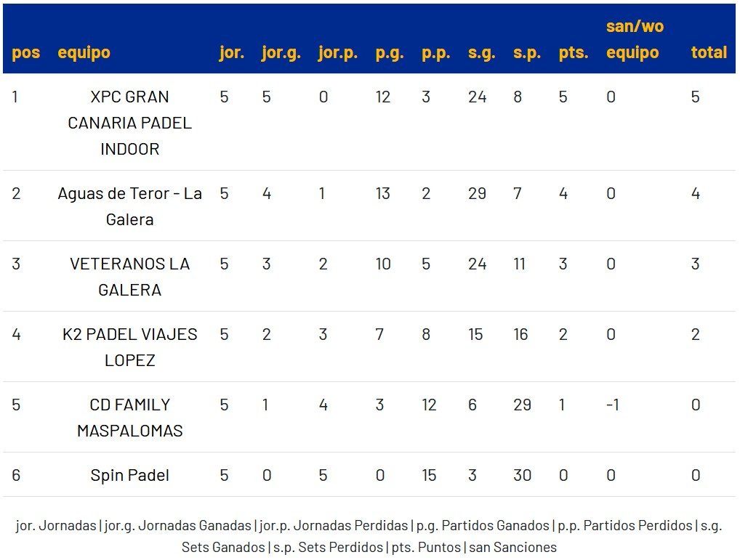Select the "s.p." column header
The height and width of the screenshot is (560, 740).
(527, 52)
